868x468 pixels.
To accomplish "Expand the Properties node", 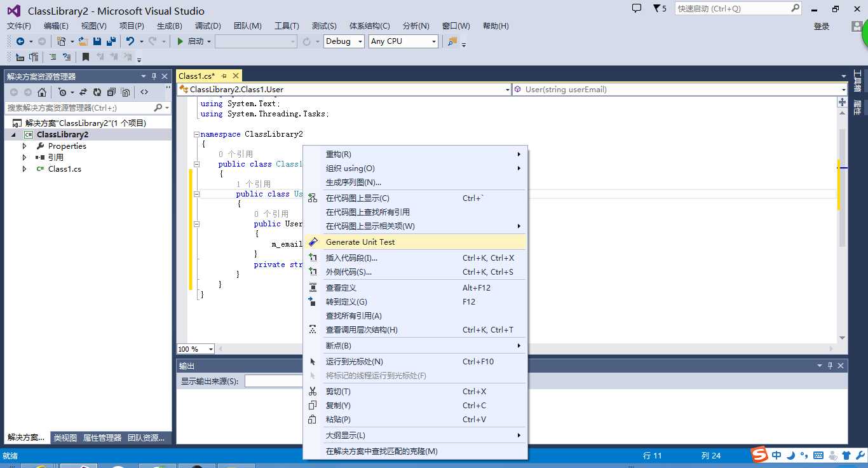I will (25, 146).
